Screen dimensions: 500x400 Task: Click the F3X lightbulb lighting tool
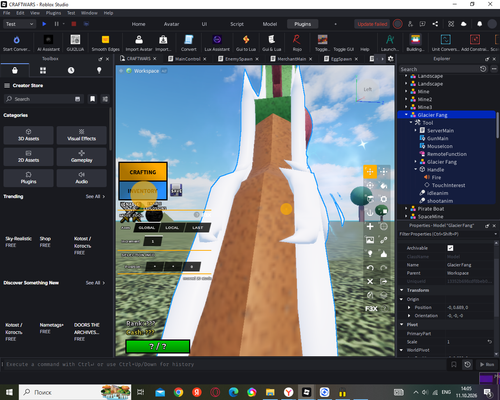(x=370, y=254)
